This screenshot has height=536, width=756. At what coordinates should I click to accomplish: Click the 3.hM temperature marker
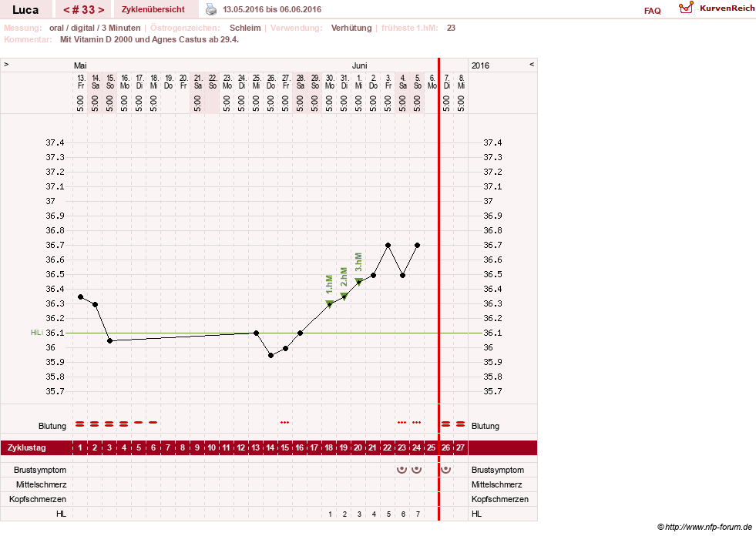coord(358,282)
